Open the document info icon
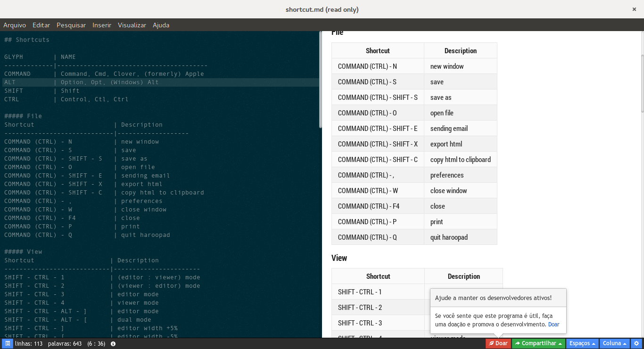 113,344
